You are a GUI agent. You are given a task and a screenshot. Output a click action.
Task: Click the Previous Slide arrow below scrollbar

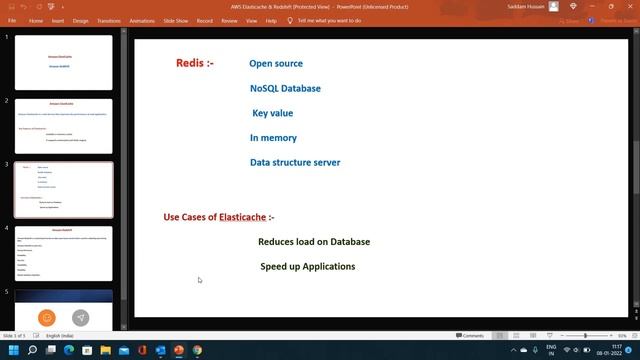click(x=636, y=311)
